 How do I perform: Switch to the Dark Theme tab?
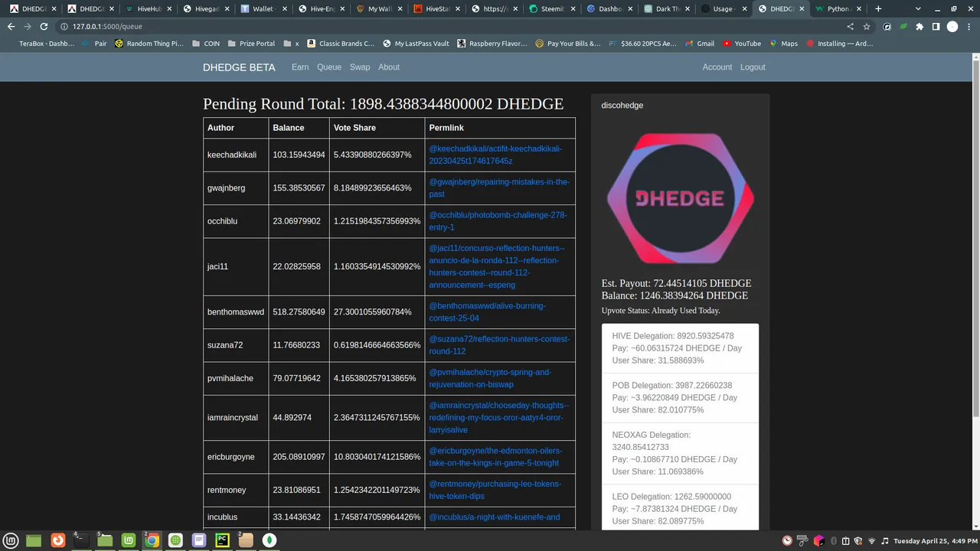[666, 8]
